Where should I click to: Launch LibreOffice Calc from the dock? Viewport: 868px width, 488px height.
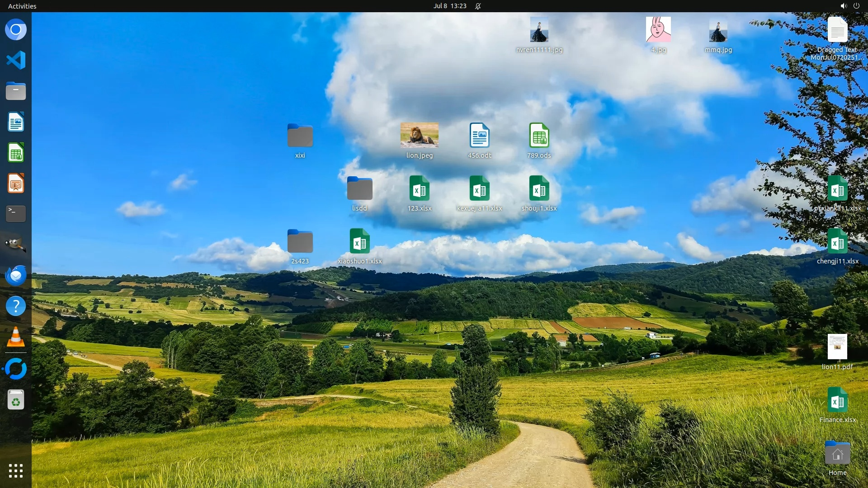[x=16, y=153]
